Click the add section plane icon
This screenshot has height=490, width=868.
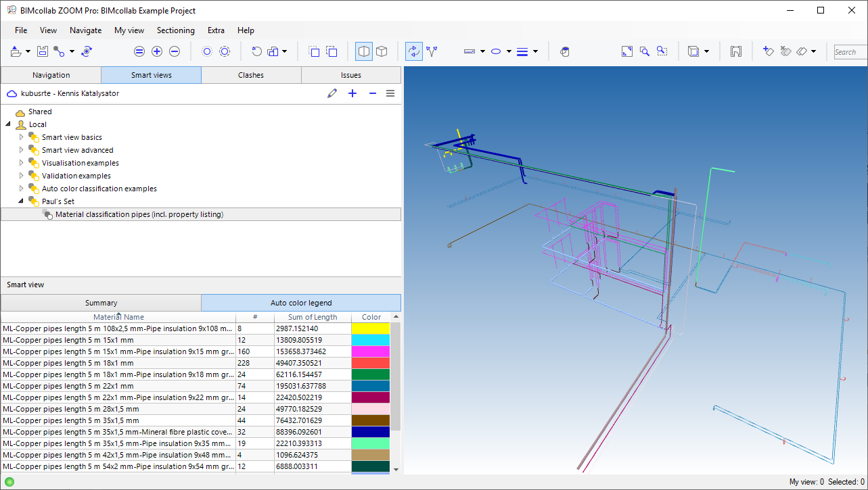[768, 51]
